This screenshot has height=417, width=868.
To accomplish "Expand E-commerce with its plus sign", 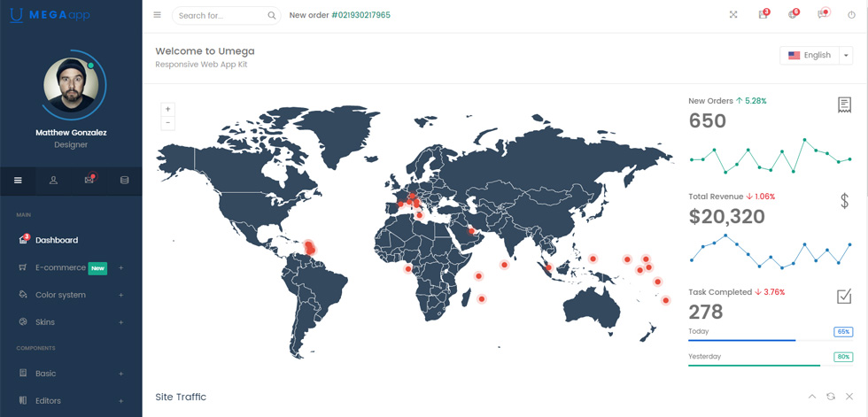I will click(120, 267).
